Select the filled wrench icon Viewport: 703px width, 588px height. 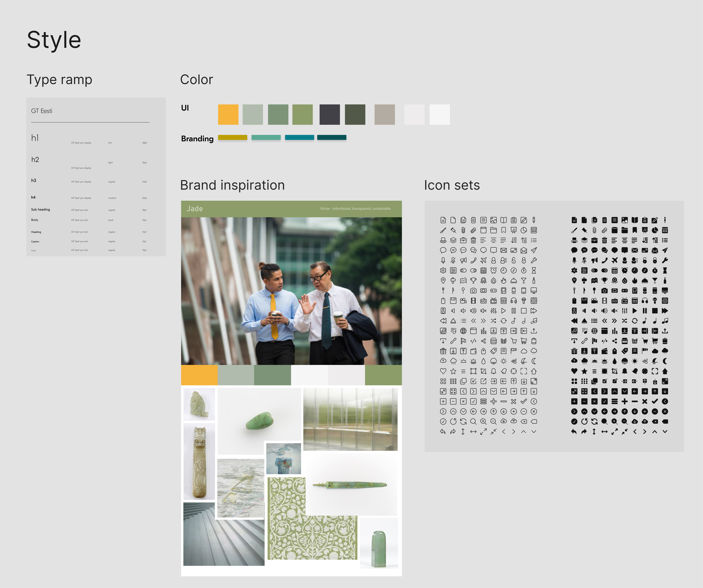click(665, 260)
